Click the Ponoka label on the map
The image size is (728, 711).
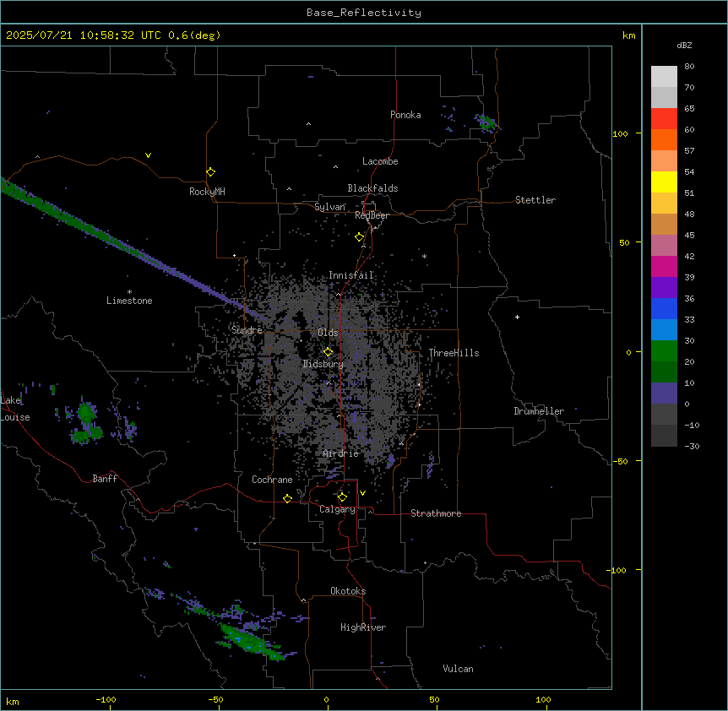405,115
